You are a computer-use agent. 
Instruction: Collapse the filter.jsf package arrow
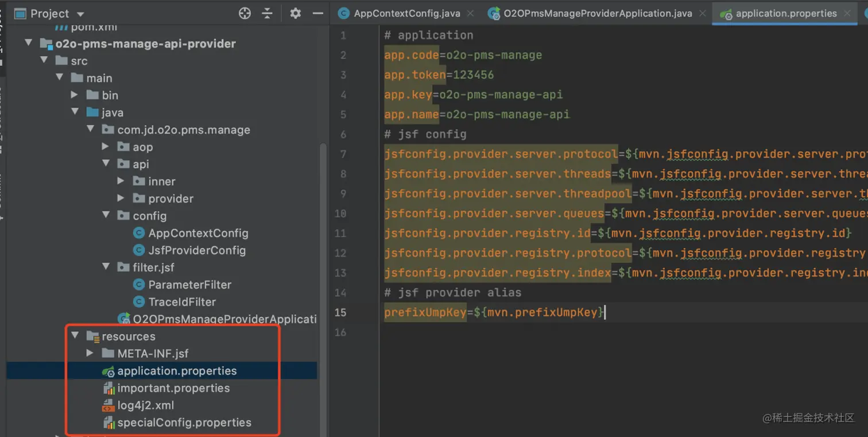click(106, 267)
